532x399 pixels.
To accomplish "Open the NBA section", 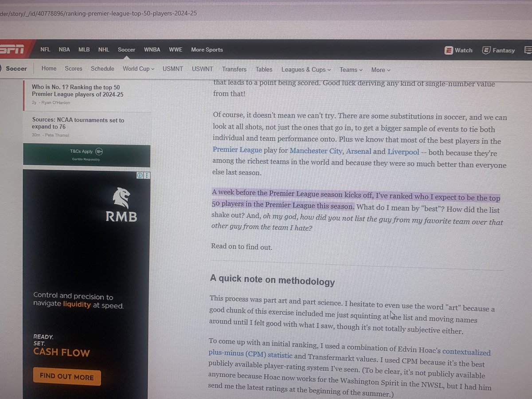I will [x=64, y=50].
